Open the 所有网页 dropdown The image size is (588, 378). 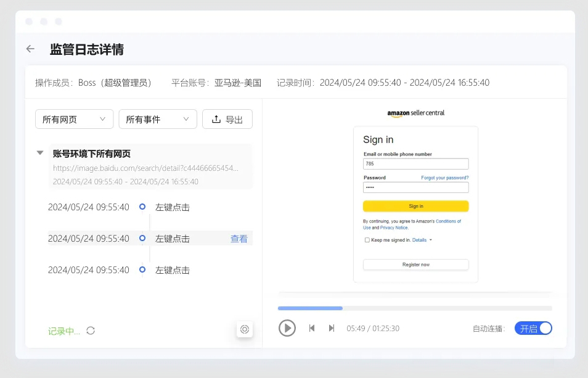pos(74,120)
